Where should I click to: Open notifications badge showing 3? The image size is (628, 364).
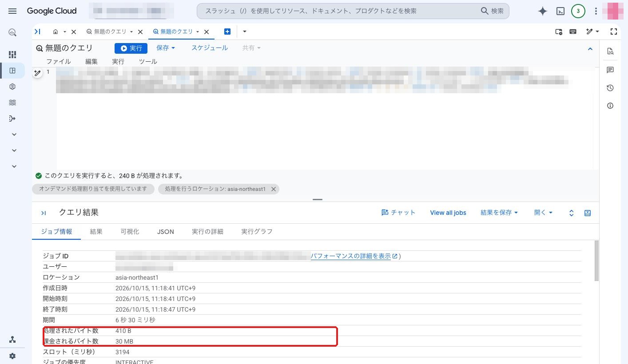pyautogui.click(x=578, y=11)
